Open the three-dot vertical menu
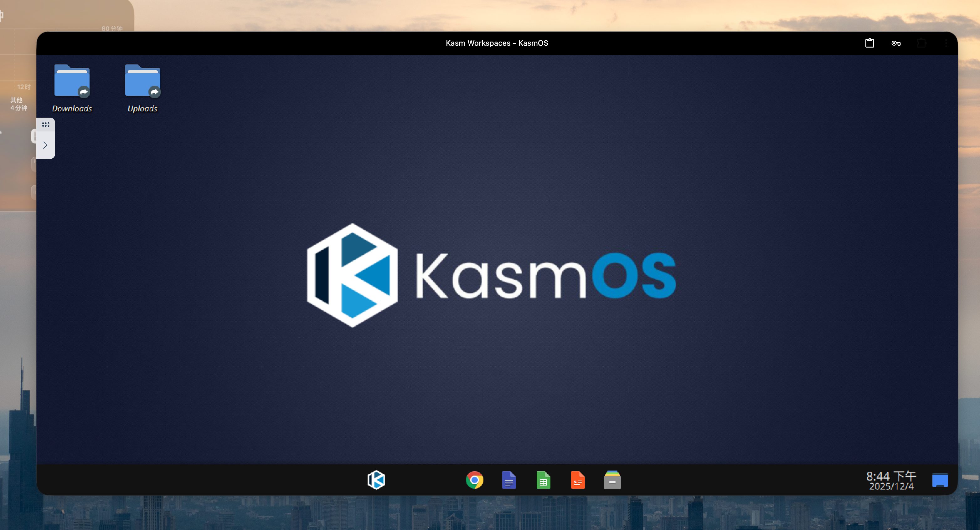The image size is (980, 530). click(x=946, y=43)
